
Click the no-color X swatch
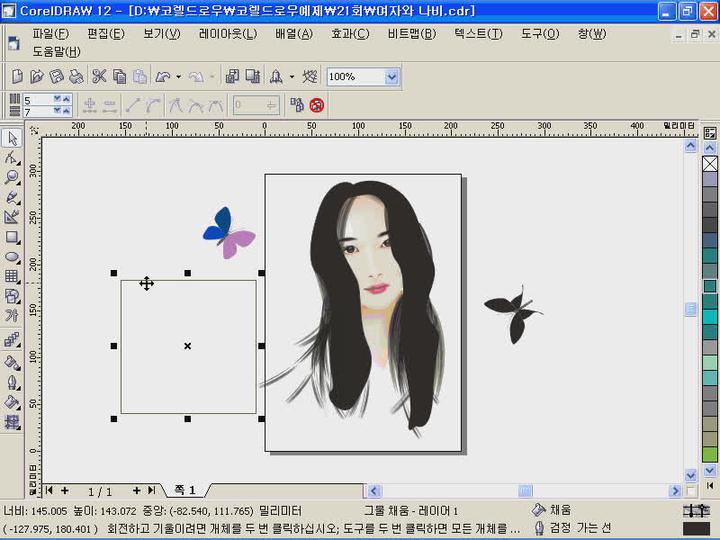click(710, 164)
